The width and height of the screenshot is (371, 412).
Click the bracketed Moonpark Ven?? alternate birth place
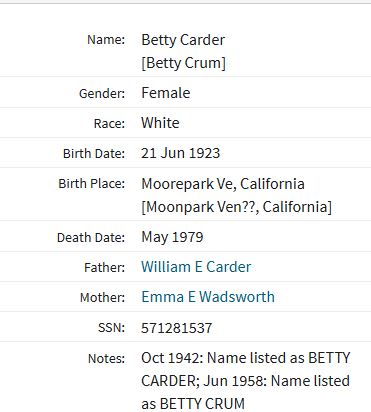236,207
